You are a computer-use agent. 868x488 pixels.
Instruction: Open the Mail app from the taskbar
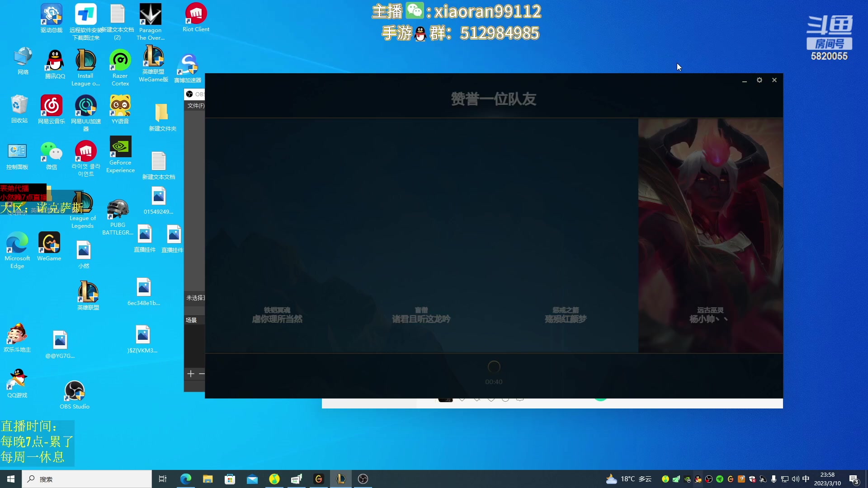click(252, 479)
